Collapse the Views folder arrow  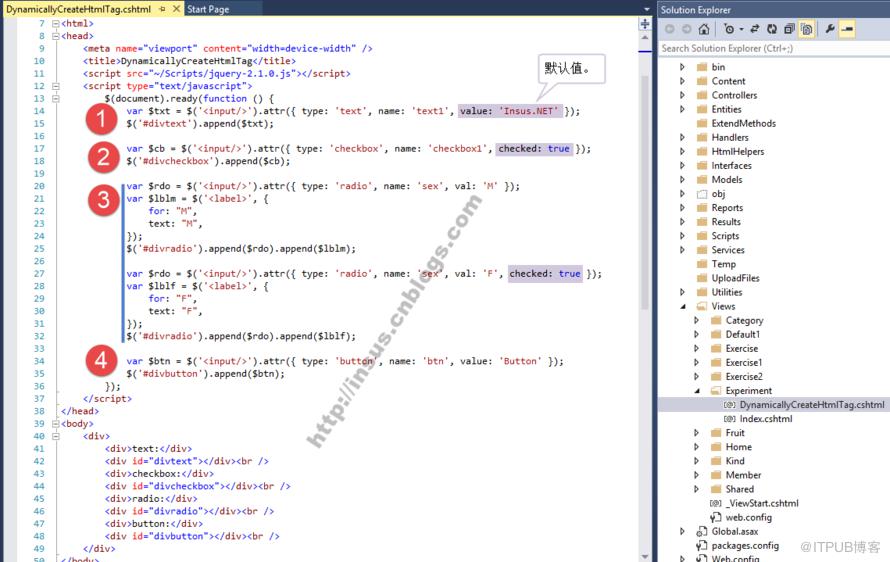pos(683,307)
